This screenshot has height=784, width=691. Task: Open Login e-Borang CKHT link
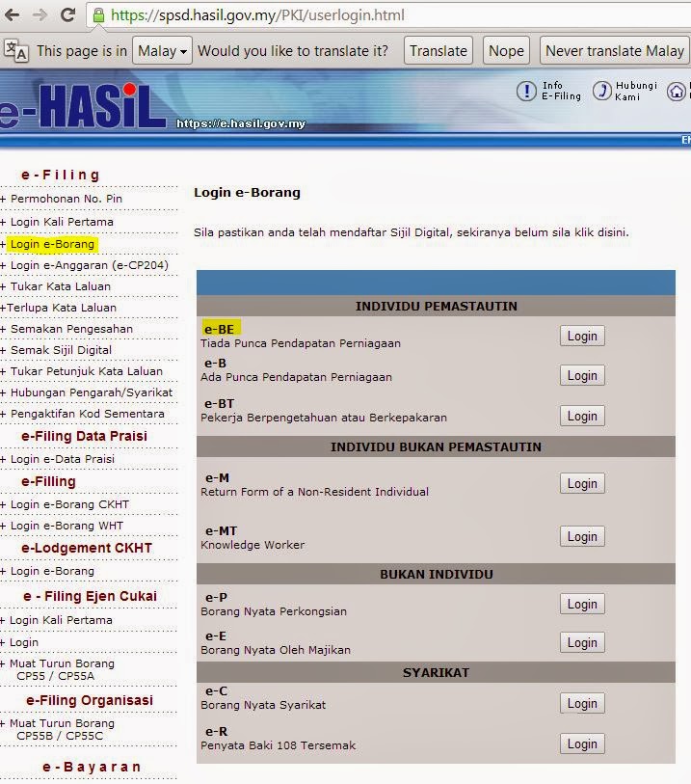(69, 504)
